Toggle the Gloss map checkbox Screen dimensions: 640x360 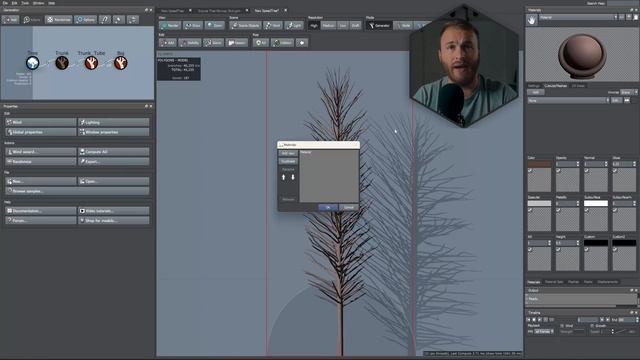(x=615, y=171)
